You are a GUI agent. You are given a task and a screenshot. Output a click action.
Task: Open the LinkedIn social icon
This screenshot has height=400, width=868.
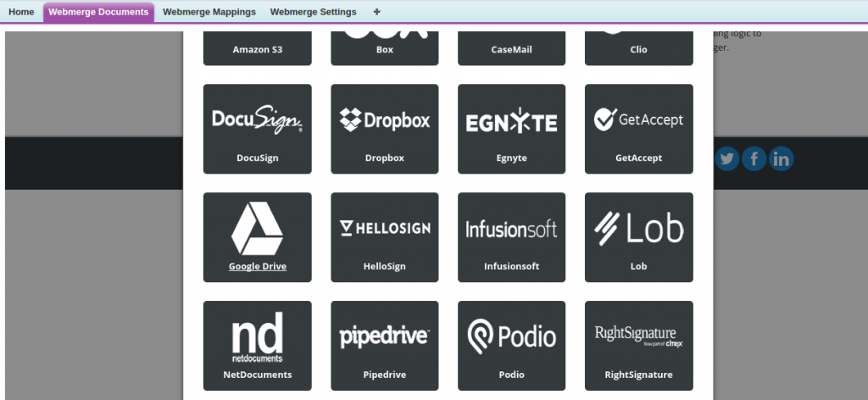[x=781, y=158]
